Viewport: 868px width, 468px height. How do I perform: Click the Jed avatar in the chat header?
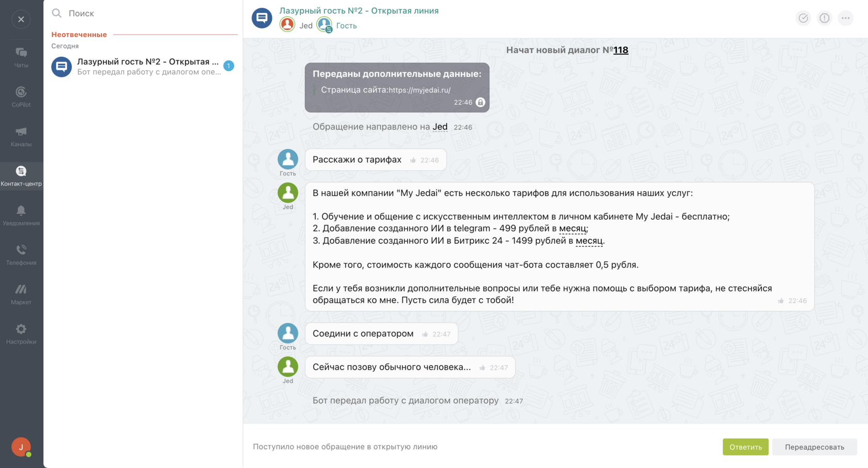[287, 25]
